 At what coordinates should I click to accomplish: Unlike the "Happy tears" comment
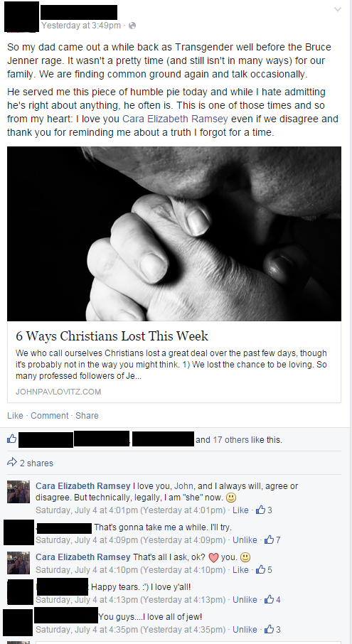(245, 599)
